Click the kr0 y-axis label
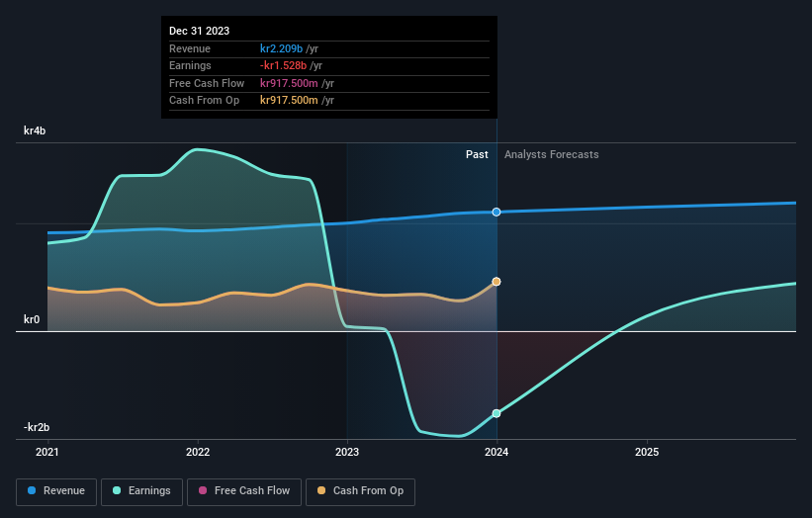Screen dimensions: 812x518 pyautogui.click(x=32, y=319)
